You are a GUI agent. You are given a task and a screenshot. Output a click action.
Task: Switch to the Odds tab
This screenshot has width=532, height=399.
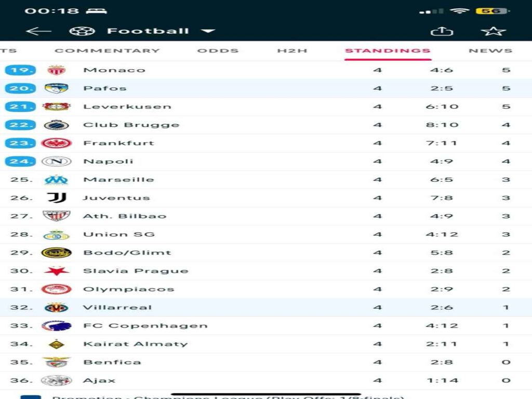pos(218,51)
